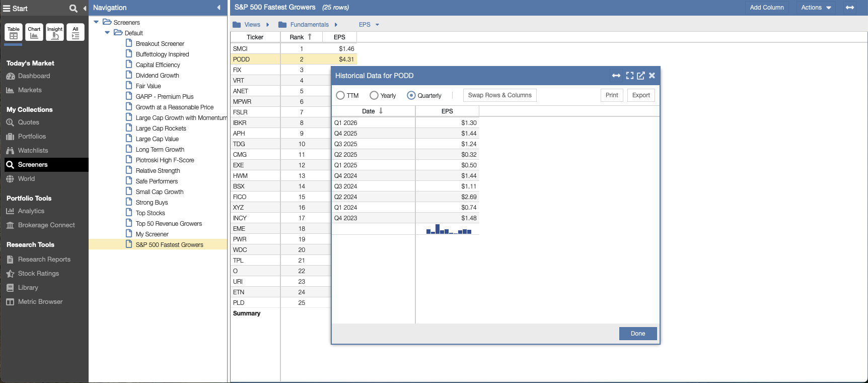Click PODD EPS value $4.31
This screenshot has height=383, width=868.
point(346,59)
